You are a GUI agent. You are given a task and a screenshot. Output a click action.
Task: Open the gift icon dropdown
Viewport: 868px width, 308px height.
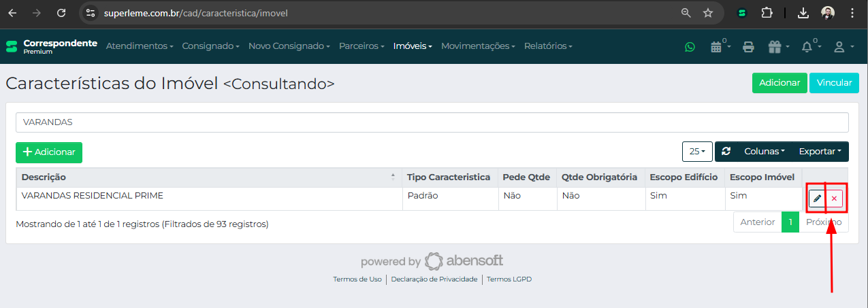(778, 47)
